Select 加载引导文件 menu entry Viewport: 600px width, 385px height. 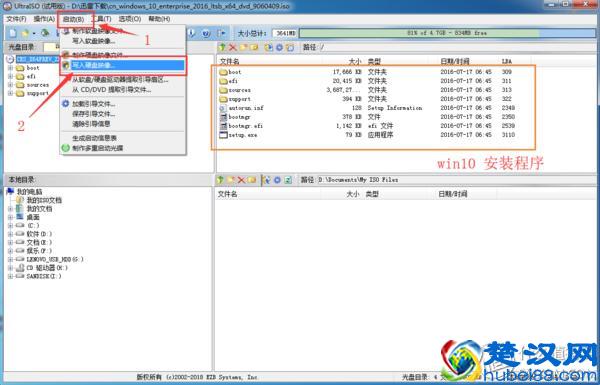tap(123, 104)
